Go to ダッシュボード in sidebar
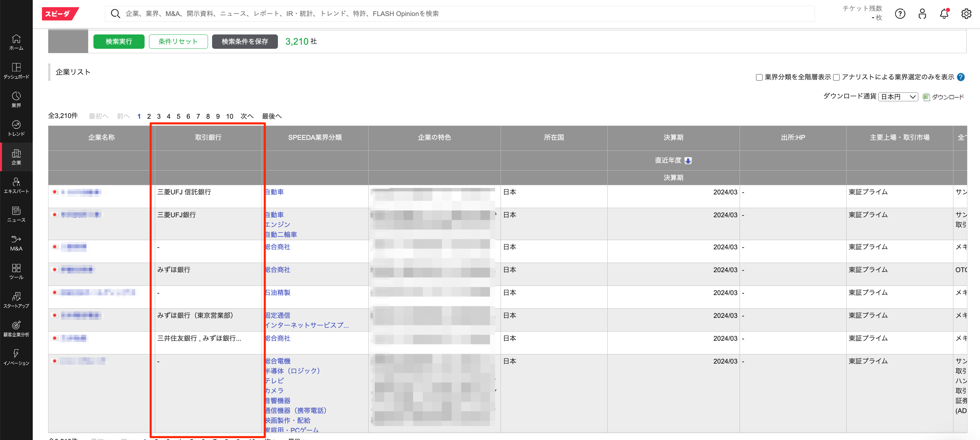980x440 pixels. pos(16,71)
